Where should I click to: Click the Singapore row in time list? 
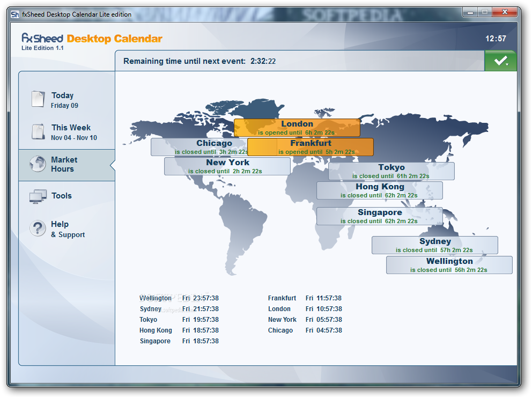tap(179, 341)
